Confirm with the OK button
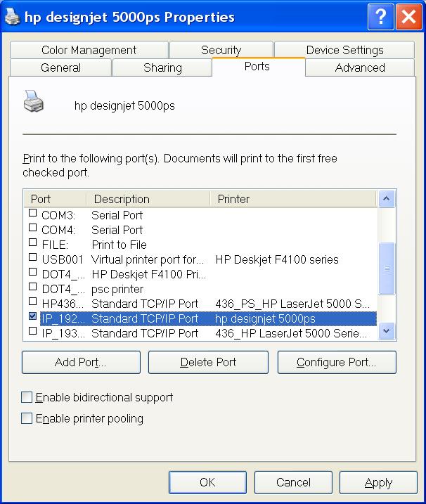The image size is (426, 504). 207,482
